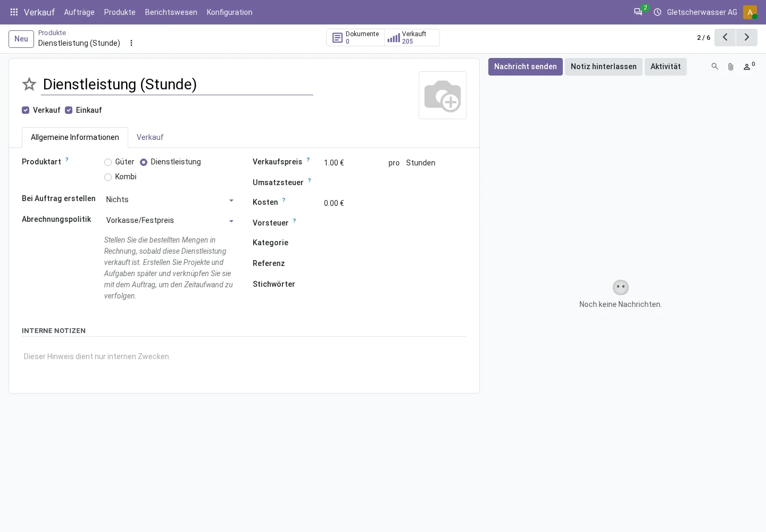Show followers person icon
Image resolution: width=766 pixels, height=532 pixels.
pyautogui.click(x=749, y=66)
